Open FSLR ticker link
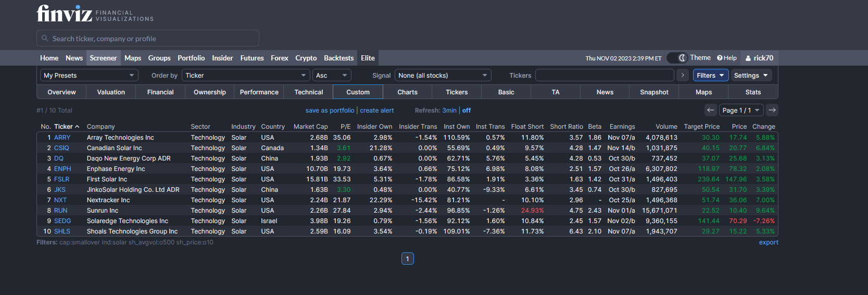 (61, 179)
